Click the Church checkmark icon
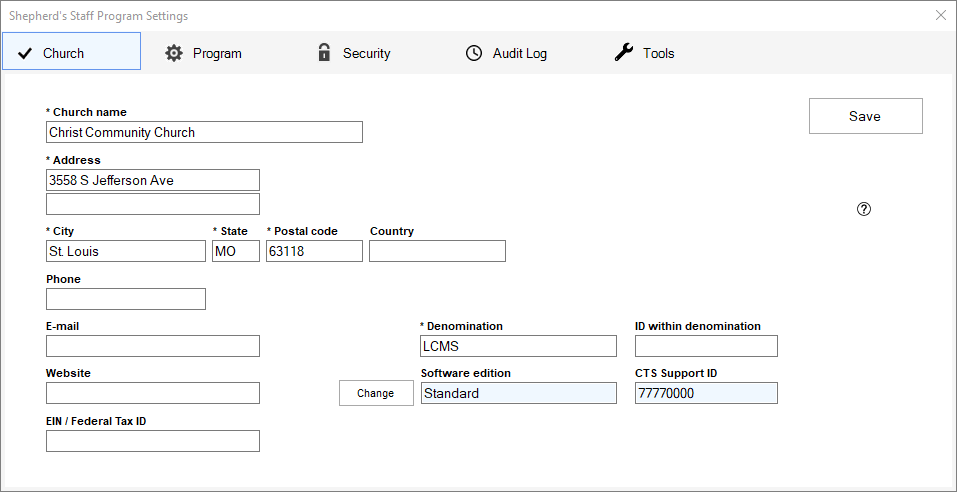Viewport: 957px width, 492px height. point(25,53)
